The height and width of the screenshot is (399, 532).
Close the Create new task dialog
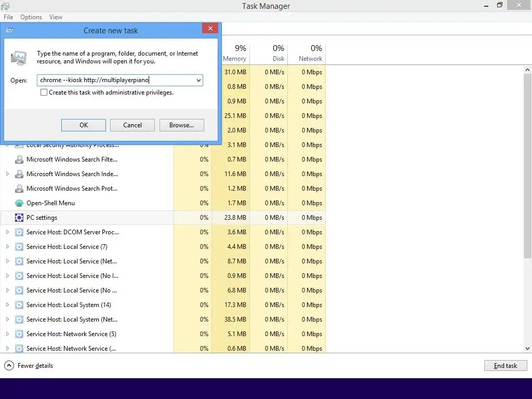(x=210, y=29)
